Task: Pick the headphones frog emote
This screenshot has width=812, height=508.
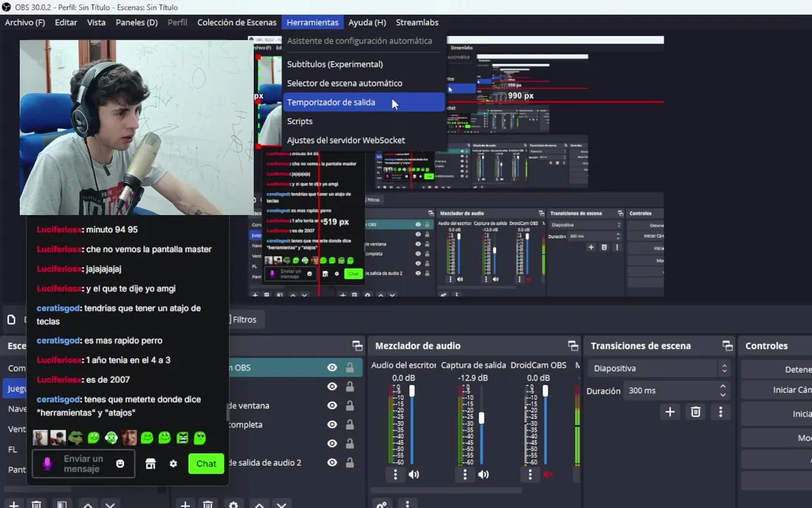Action: (x=111, y=437)
